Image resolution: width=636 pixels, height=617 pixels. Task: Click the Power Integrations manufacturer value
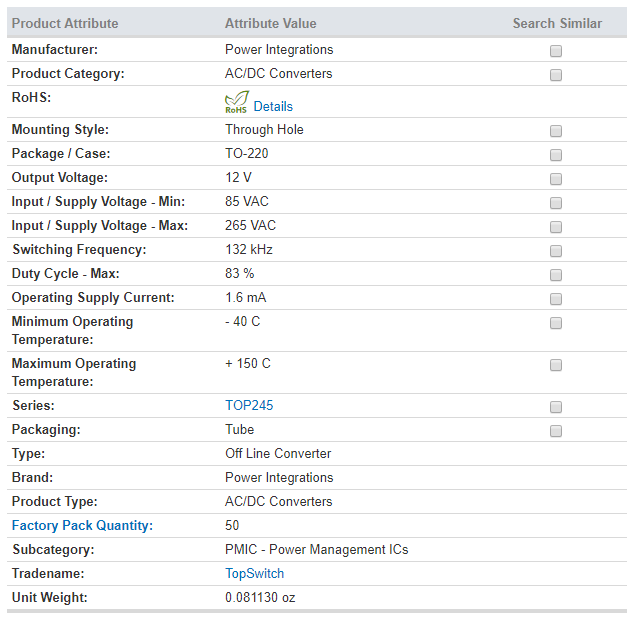[x=279, y=49]
